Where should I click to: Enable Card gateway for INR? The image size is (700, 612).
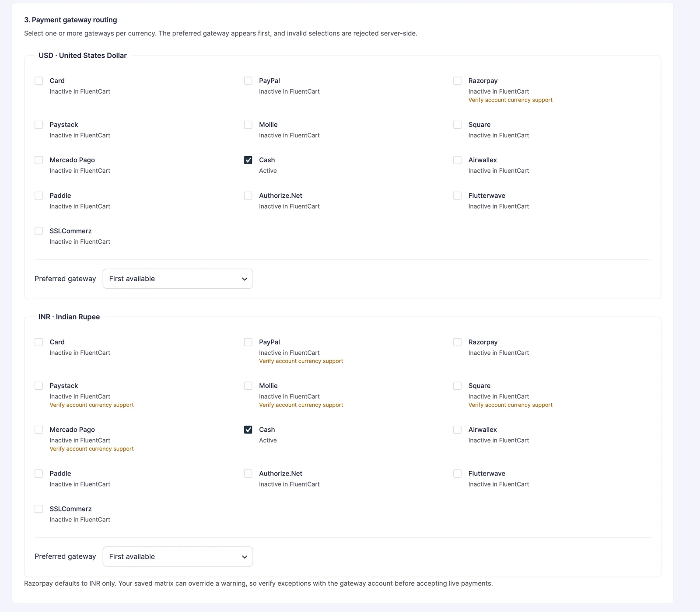(38, 342)
